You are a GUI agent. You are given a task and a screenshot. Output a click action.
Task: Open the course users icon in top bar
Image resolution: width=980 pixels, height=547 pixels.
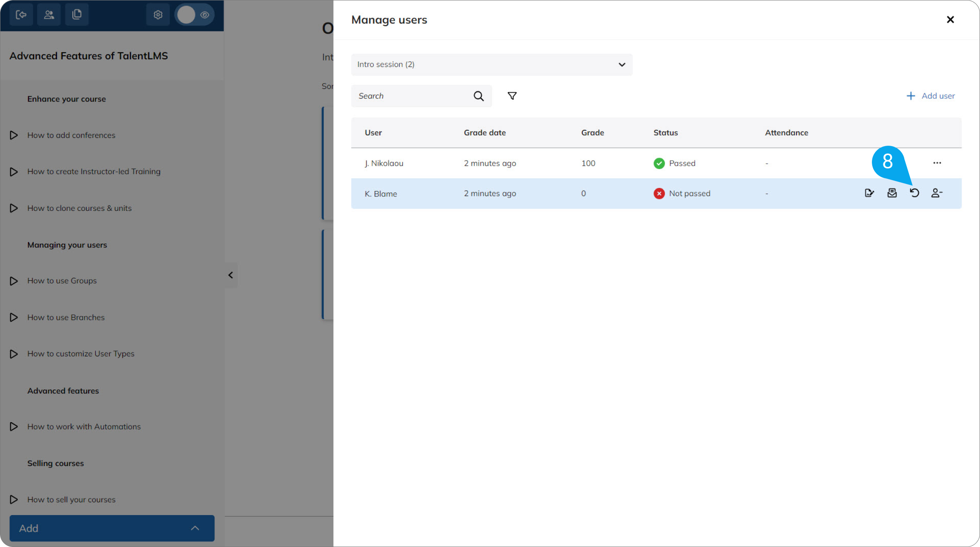(49, 15)
